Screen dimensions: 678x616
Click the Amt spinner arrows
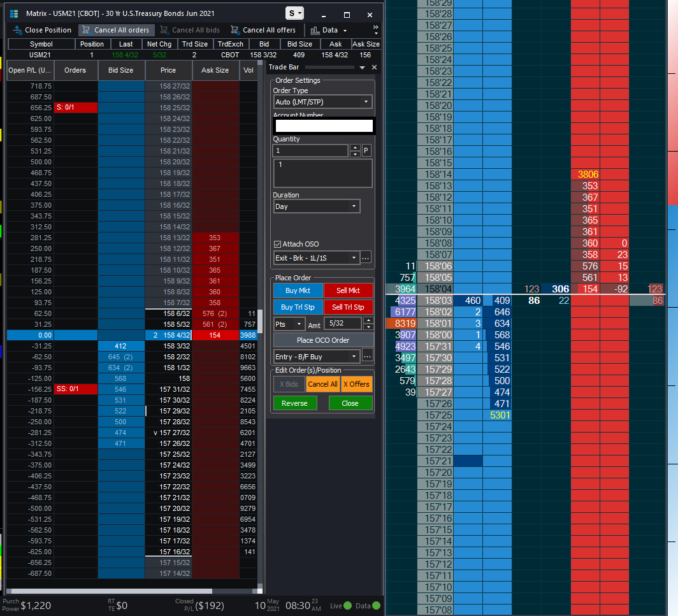pyautogui.click(x=368, y=324)
